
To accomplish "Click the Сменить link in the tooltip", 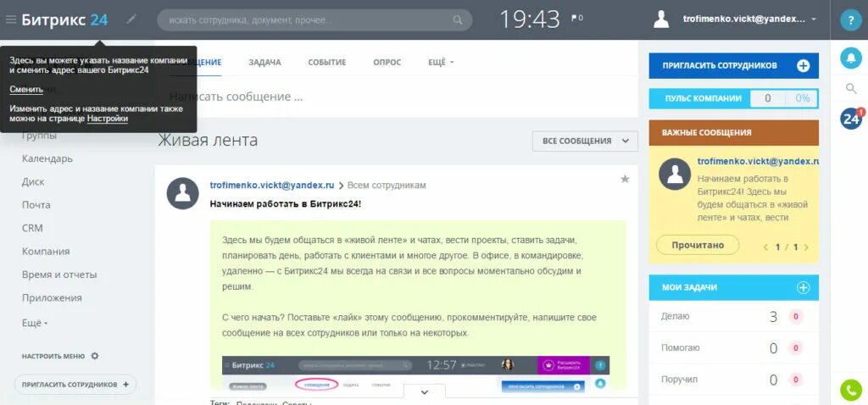I will pyautogui.click(x=26, y=90).
